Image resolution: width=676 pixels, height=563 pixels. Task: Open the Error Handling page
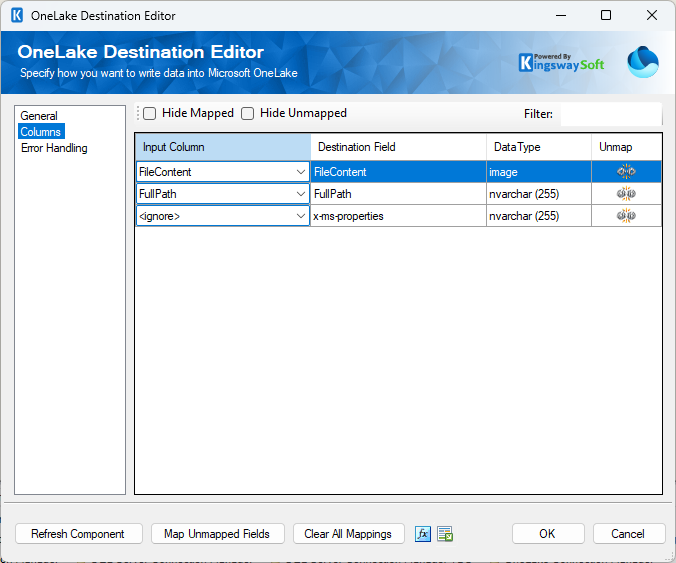pos(54,148)
